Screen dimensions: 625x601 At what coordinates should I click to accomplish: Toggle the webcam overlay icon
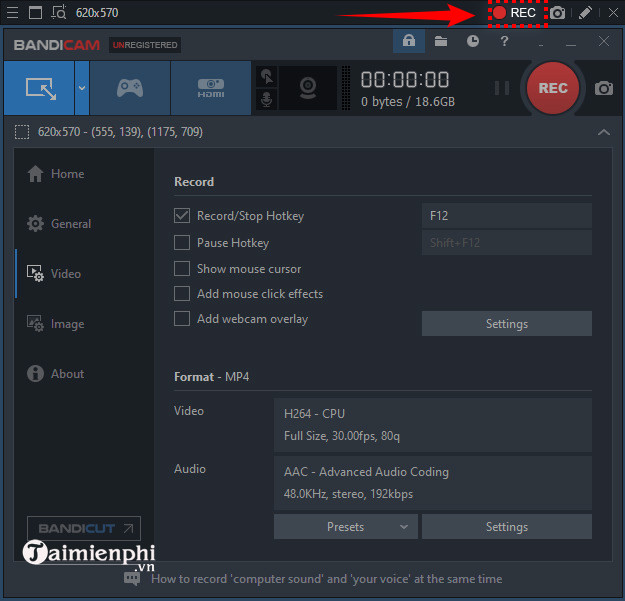pos(308,88)
